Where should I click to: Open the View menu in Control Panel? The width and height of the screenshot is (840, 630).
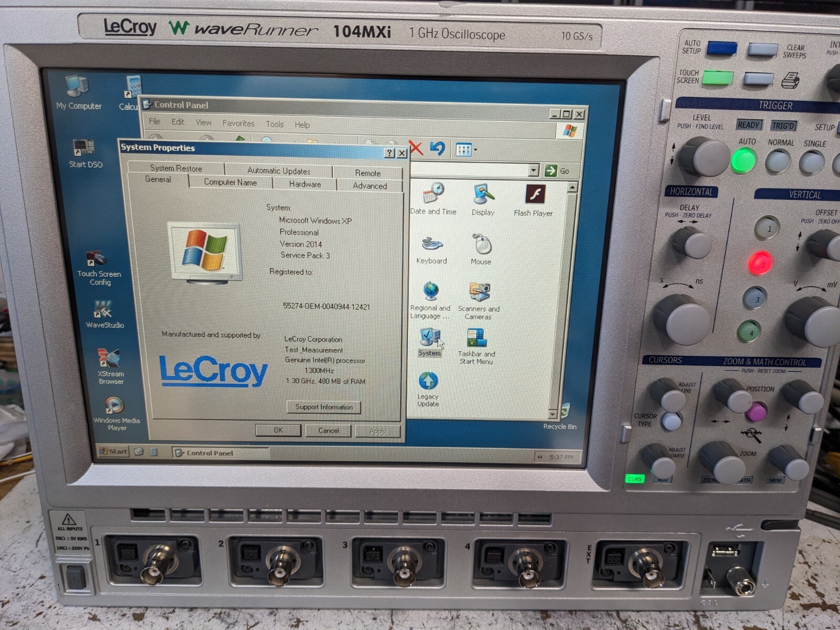(204, 123)
